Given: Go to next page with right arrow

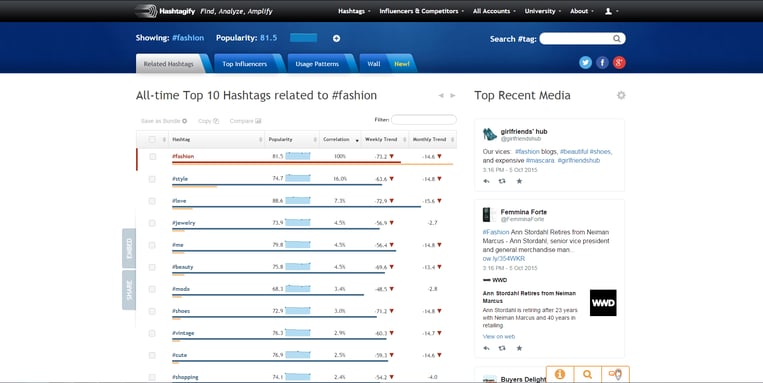Looking at the screenshot, I should click(453, 95).
